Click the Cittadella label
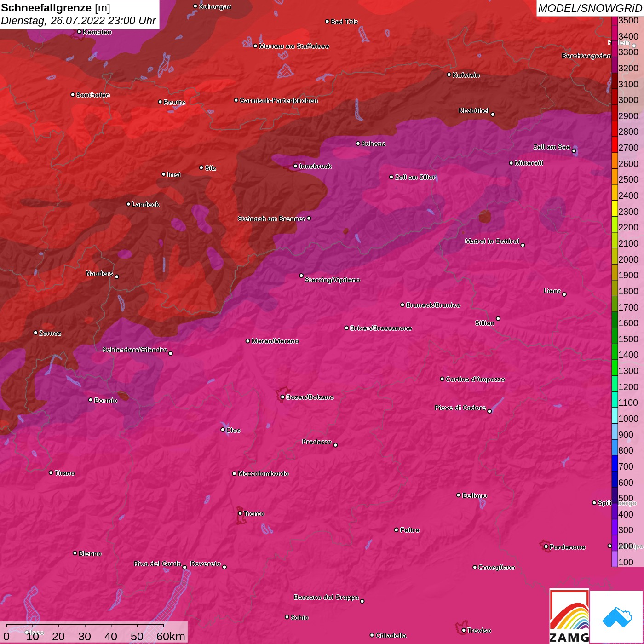Screen dimensions: 644x644 coord(391,635)
